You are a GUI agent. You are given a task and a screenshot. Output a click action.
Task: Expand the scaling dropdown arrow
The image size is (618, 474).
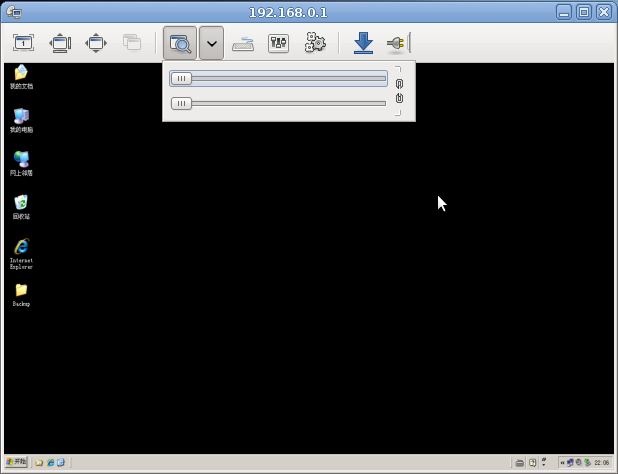point(211,43)
